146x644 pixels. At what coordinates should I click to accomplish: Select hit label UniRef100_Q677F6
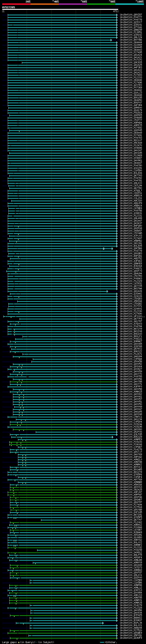tap(131, 319)
